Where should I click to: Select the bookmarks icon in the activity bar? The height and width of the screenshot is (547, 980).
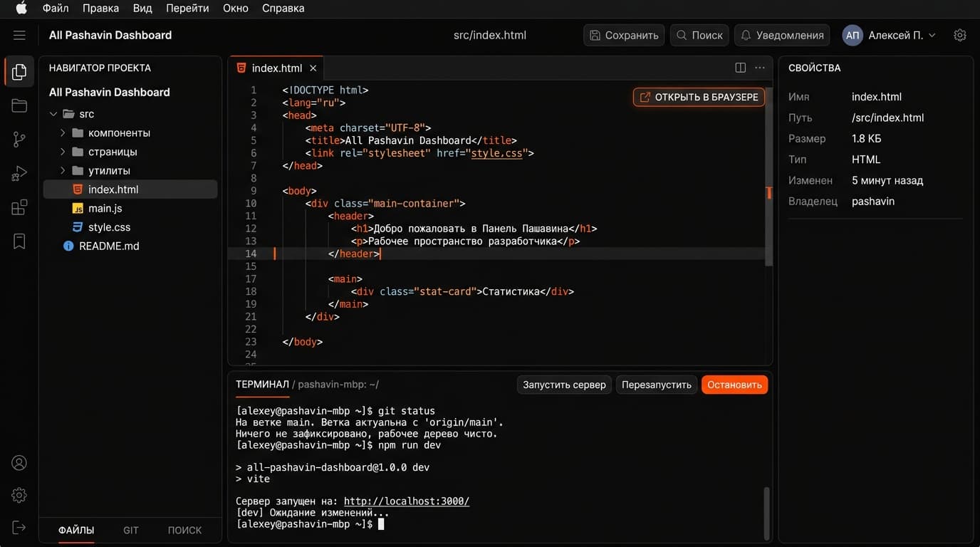pos(19,241)
